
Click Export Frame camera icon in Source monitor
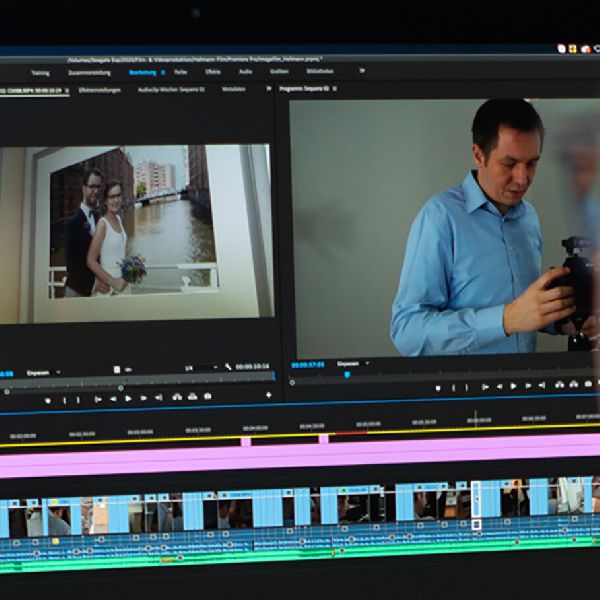click(208, 397)
